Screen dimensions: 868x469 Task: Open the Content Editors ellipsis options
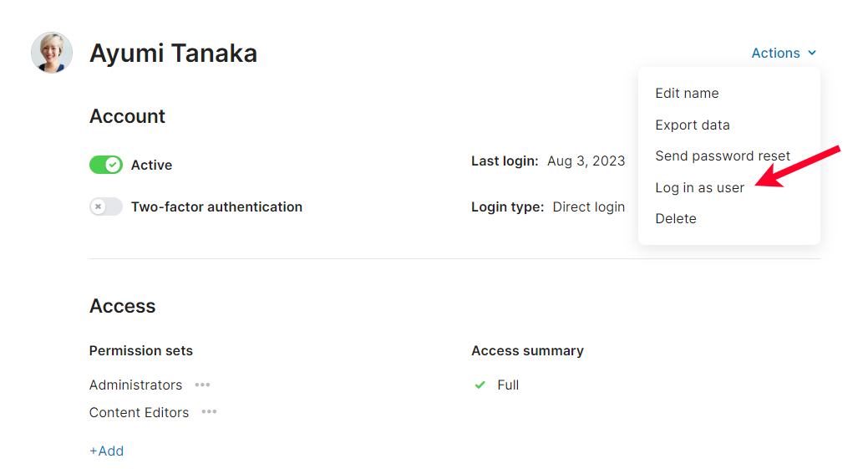click(209, 412)
